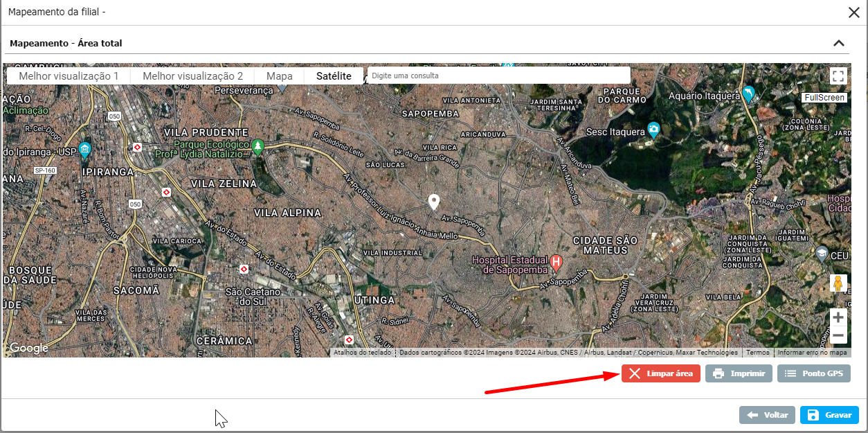This screenshot has width=868, height=433.
Task: Toggle the map fullscreen view icon
Action: 838,76
